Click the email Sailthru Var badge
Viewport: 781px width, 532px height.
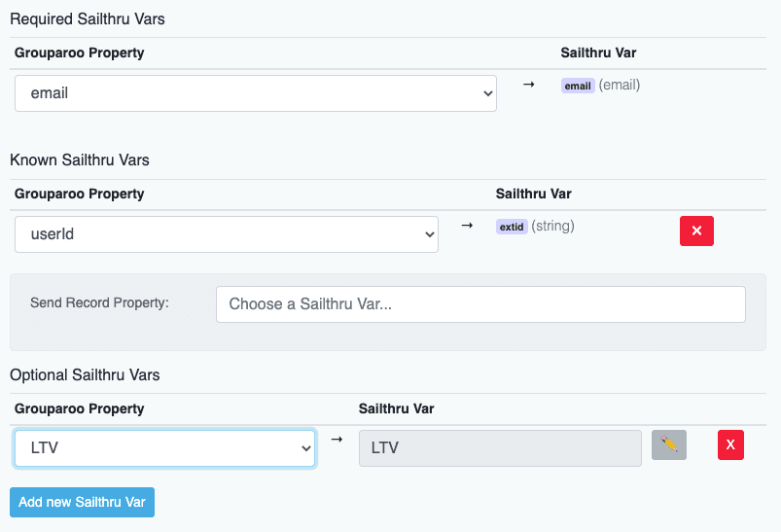click(578, 86)
